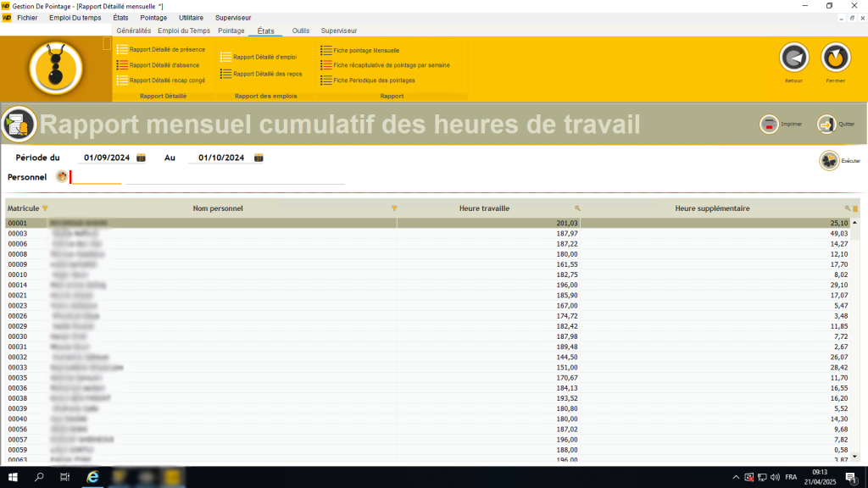The width and height of the screenshot is (868, 488).
Task: Open the Période du start date calendar
Action: tap(142, 158)
